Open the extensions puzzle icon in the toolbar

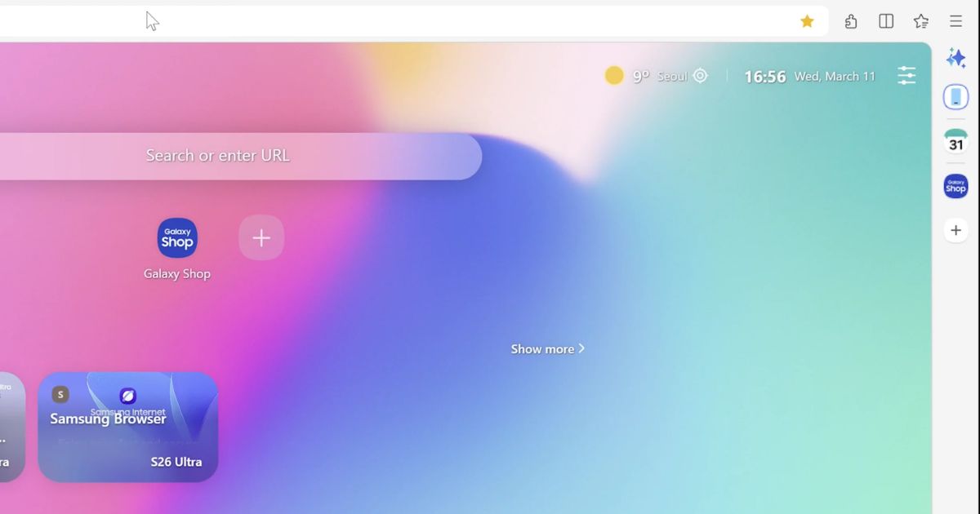tap(850, 20)
